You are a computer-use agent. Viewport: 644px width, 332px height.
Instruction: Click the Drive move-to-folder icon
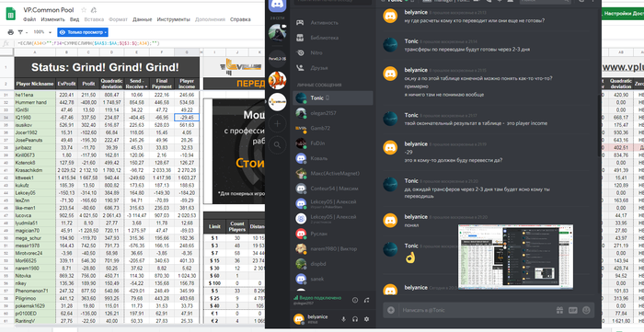(x=94, y=10)
